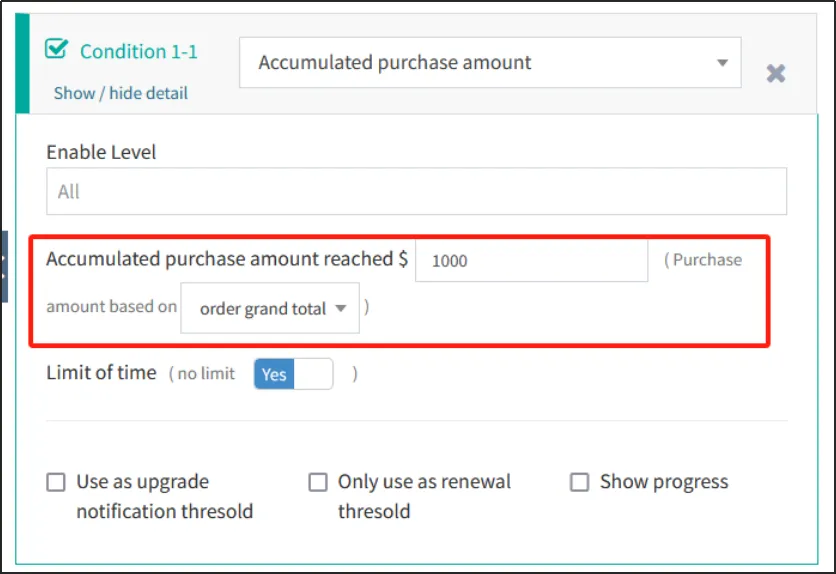Click the 'Show progress' label text
This screenshot has height=574, width=836.
(x=663, y=482)
